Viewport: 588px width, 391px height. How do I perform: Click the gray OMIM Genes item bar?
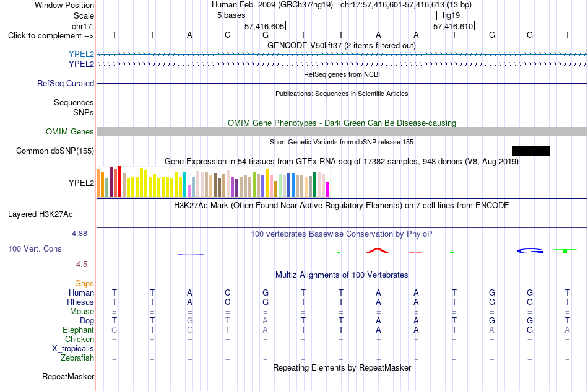tap(342, 131)
